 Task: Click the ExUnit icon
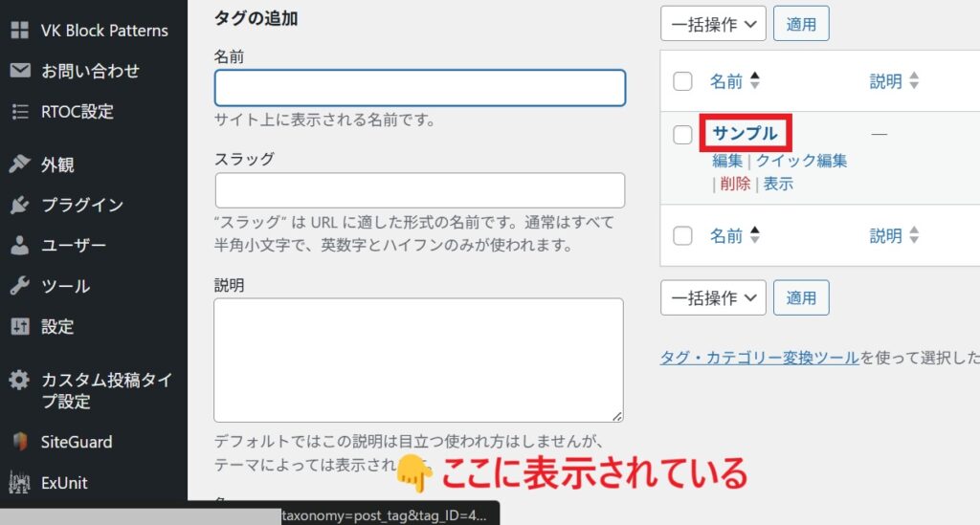19,483
